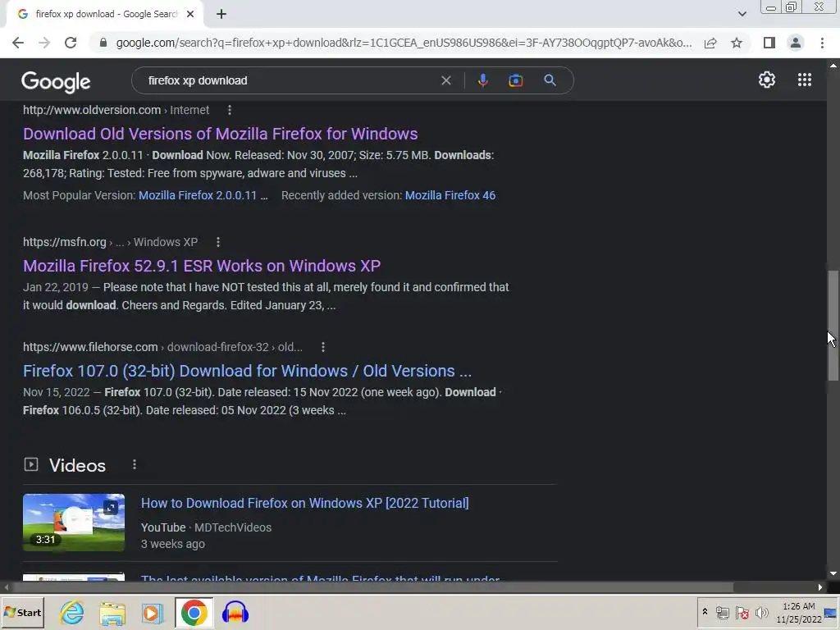Open the media player taskbar icon
This screenshot has width=840, height=630.
coord(152,612)
